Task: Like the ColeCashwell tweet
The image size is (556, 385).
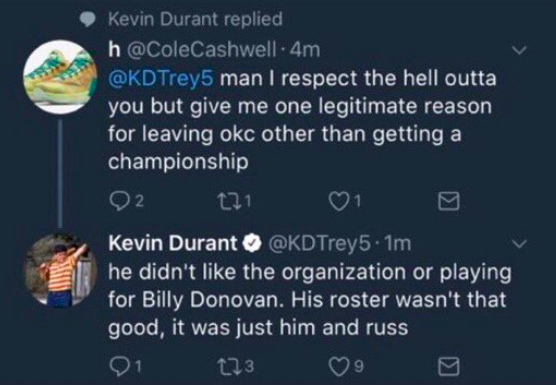Action: tap(339, 202)
